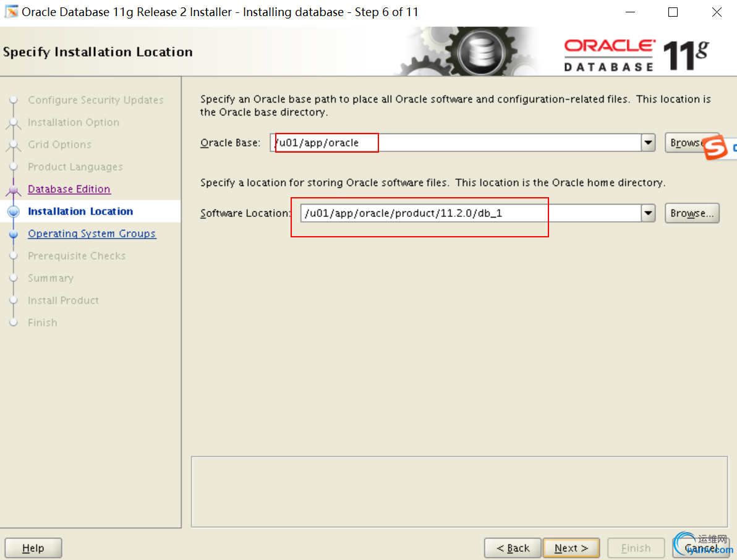This screenshot has width=737, height=560.
Task: Click the Prerequisite Checks step label
Action: pos(77,255)
